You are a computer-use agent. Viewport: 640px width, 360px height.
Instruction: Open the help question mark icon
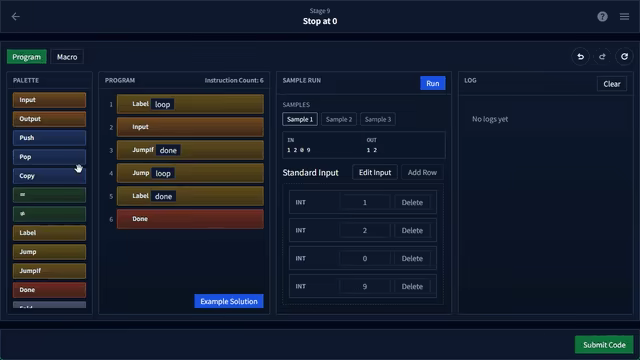point(602,17)
